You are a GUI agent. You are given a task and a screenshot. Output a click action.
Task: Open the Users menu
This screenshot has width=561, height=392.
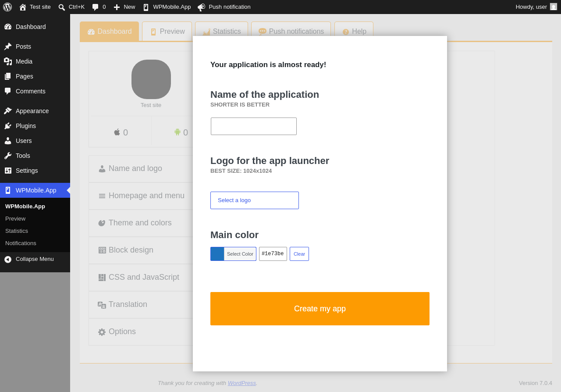pos(35,141)
